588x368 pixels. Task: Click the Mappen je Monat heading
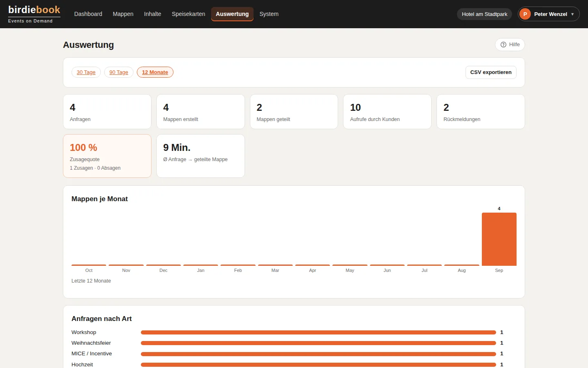pyautogui.click(x=100, y=199)
